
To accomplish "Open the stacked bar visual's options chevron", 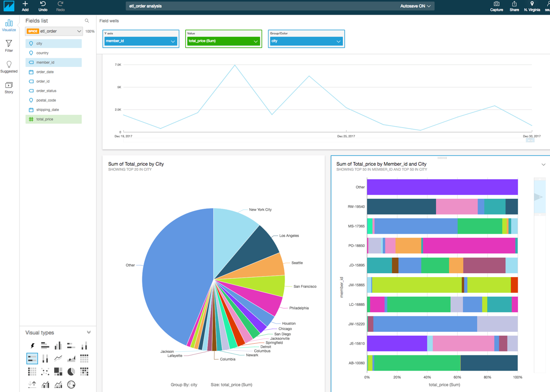I will 543,164.
